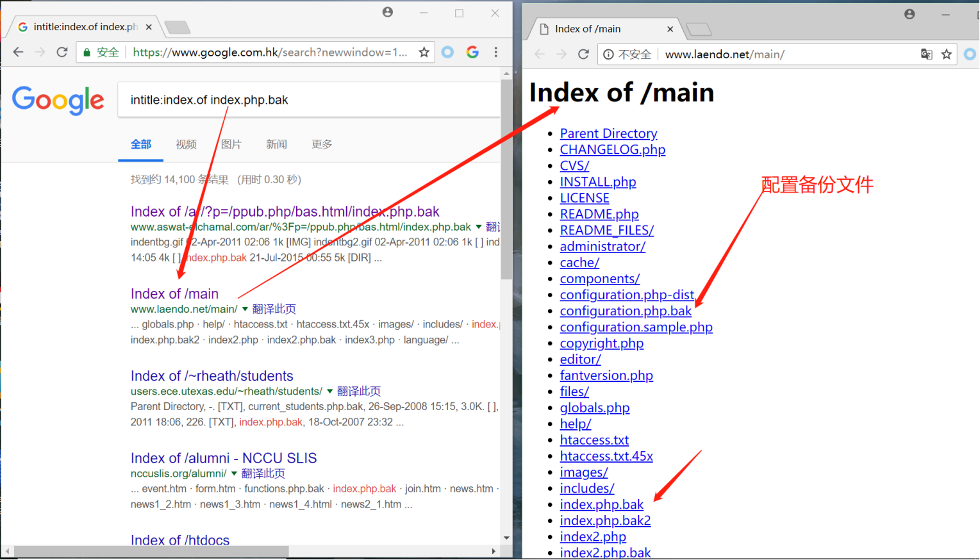Select the 图片 search tab

(x=231, y=144)
